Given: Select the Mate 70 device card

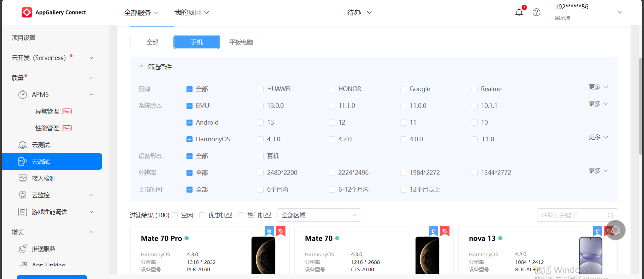Looking at the screenshot, I should [374, 251].
